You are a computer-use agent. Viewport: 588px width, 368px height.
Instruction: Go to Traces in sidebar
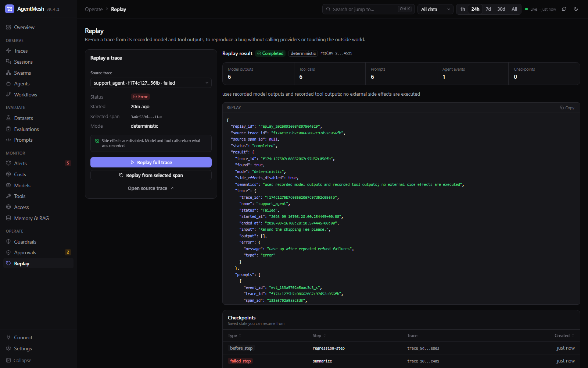[38, 51]
